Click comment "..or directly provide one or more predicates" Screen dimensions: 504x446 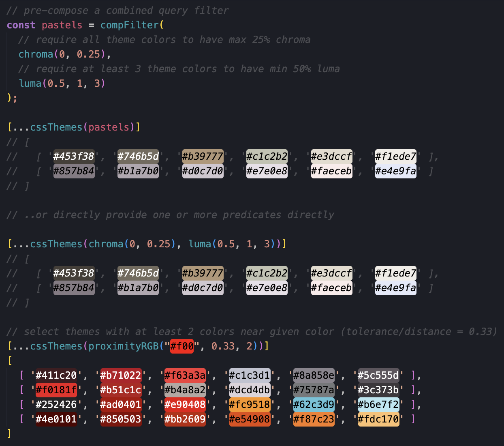click(x=170, y=215)
